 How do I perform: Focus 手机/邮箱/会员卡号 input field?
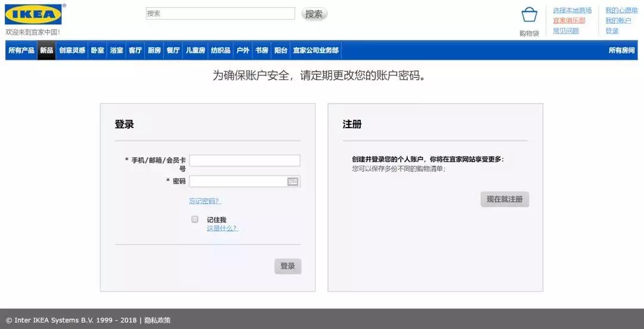click(x=245, y=160)
